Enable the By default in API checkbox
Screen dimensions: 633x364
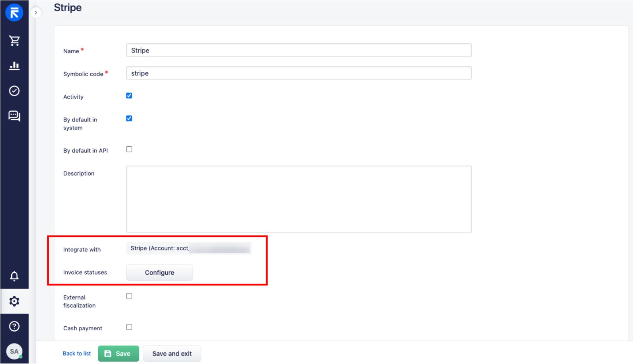coord(129,149)
